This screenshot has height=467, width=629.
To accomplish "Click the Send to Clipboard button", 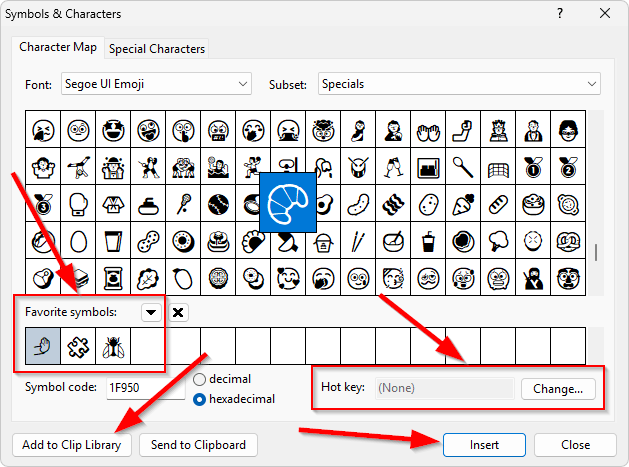I will point(198,445).
